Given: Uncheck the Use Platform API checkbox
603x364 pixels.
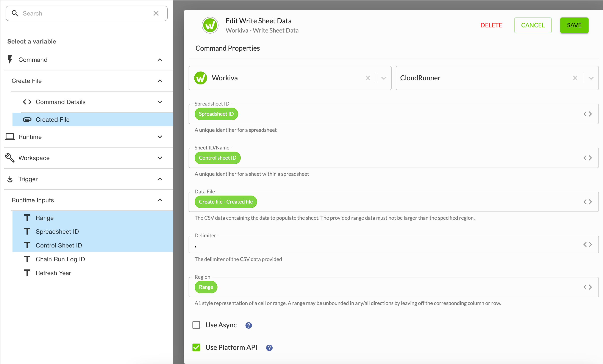Looking at the screenshot, I should click(x=196, y=347).
